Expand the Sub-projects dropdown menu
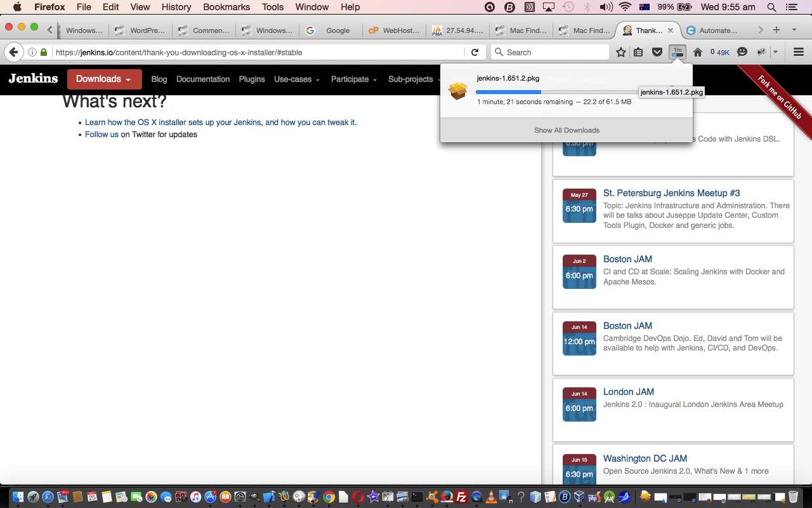The image size is (812, 508). 414,79
